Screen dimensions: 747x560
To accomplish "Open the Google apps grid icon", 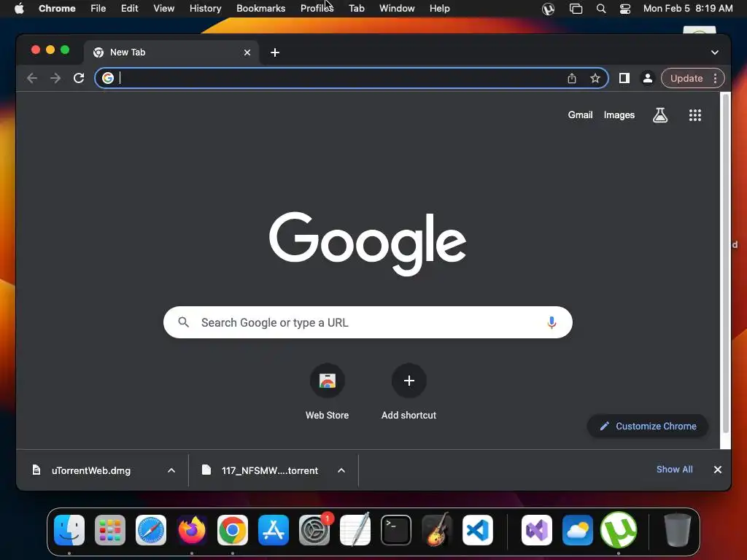I will coord(695,114).
